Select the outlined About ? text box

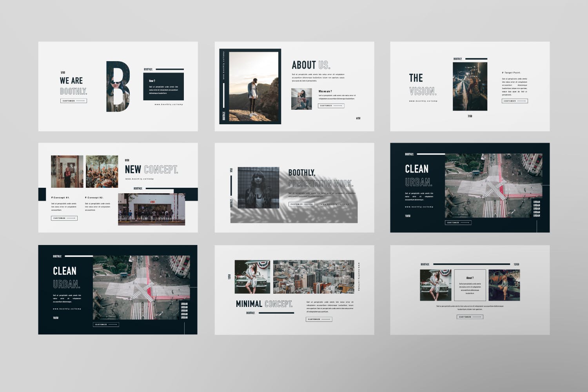[x=470, y=285]
